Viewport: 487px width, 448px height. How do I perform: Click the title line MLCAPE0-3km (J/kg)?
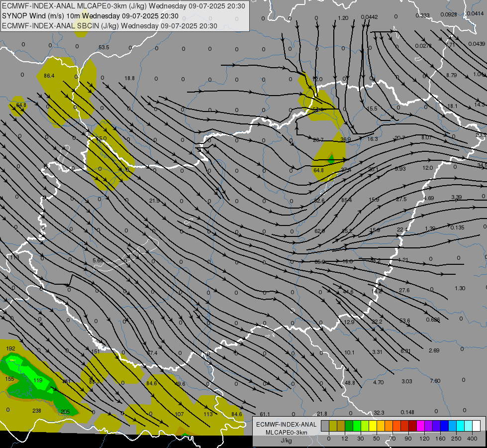point(123,6)
